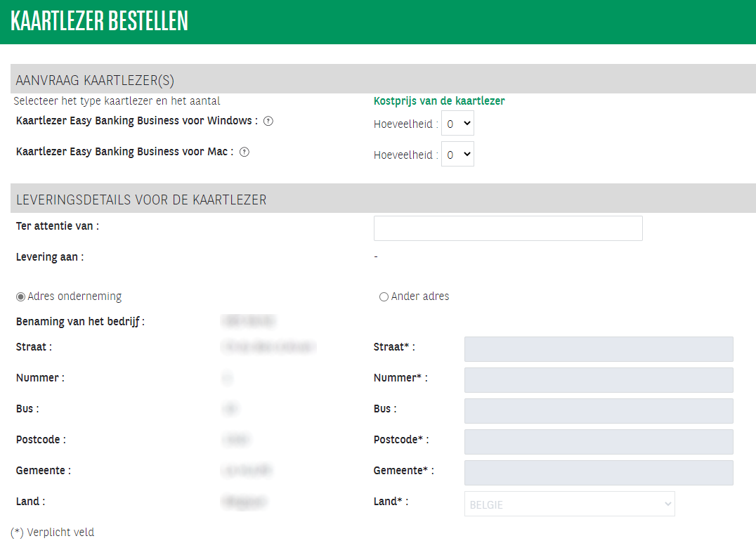Expand the Land country dropdown
This screenshot has width=756, height=548.
(569, 504)
